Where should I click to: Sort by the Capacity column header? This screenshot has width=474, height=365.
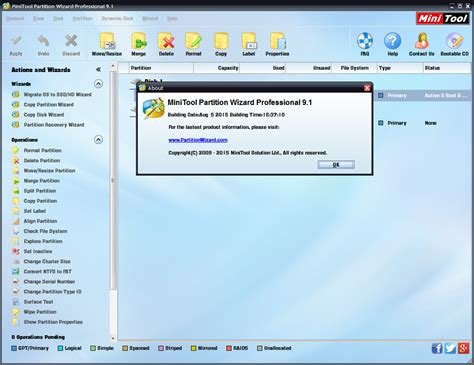click(217, 68)
